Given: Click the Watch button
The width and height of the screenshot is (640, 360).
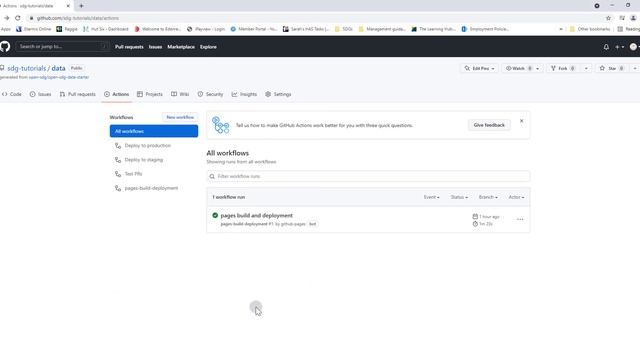Looking at the screenshot, I should click(x=518, y=68).
